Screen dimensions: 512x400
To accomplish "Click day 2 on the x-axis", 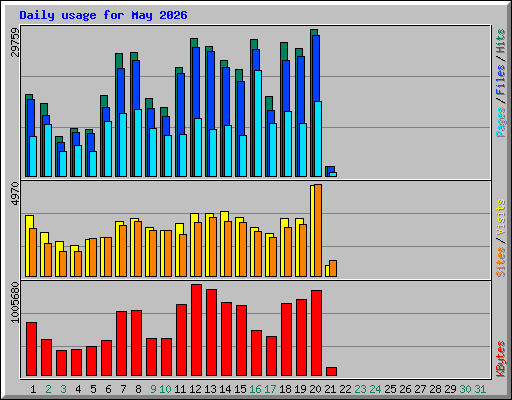I will coord(48,389).
